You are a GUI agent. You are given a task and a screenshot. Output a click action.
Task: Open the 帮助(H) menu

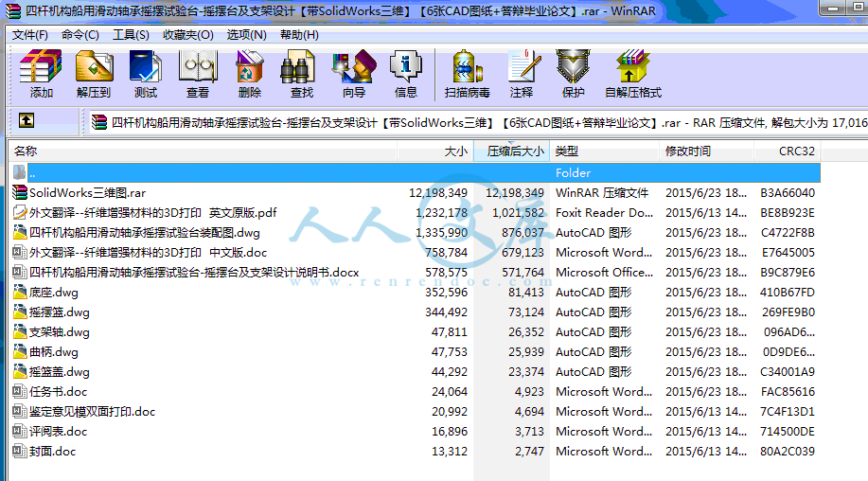(x=299, y=35)
